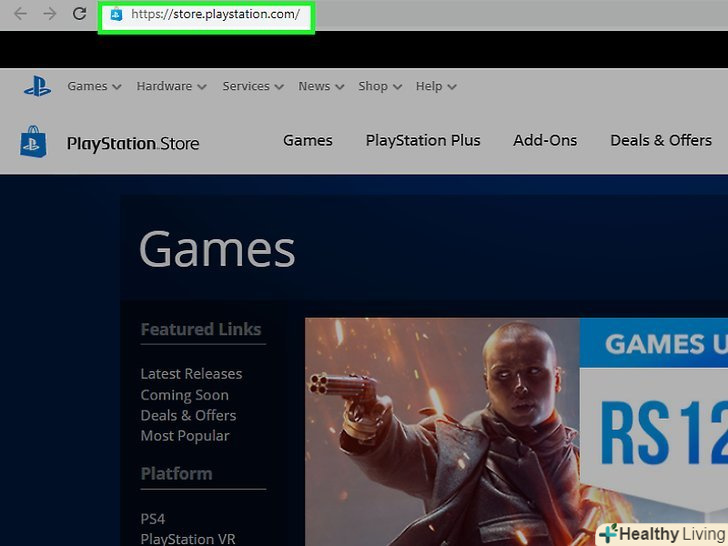Click the 'Platform' section heading
Viewport: 728px width, 546px height.
(x=176, y=474)
